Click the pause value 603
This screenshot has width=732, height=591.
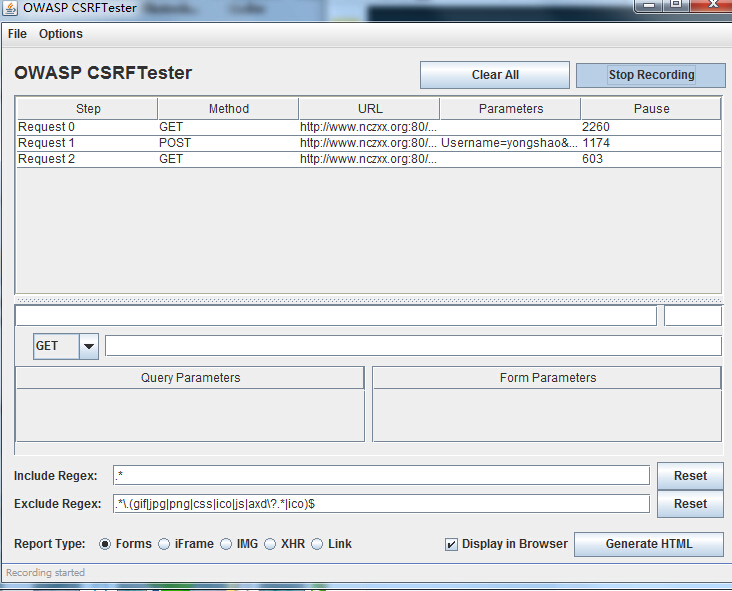coord(651,159)
